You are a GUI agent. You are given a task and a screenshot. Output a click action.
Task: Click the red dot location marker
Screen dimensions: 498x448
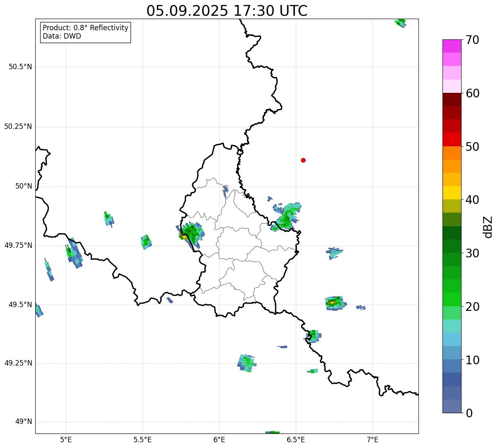(x=303, y=160)
